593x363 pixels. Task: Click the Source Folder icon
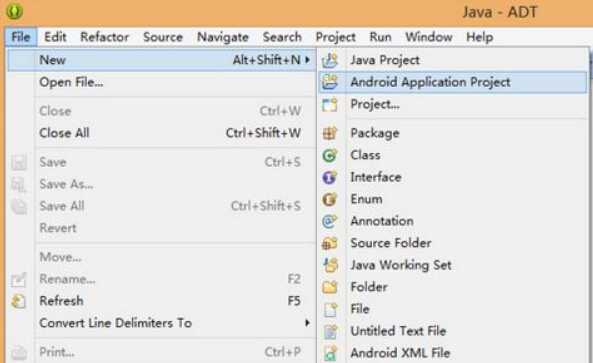click(330, 243)
